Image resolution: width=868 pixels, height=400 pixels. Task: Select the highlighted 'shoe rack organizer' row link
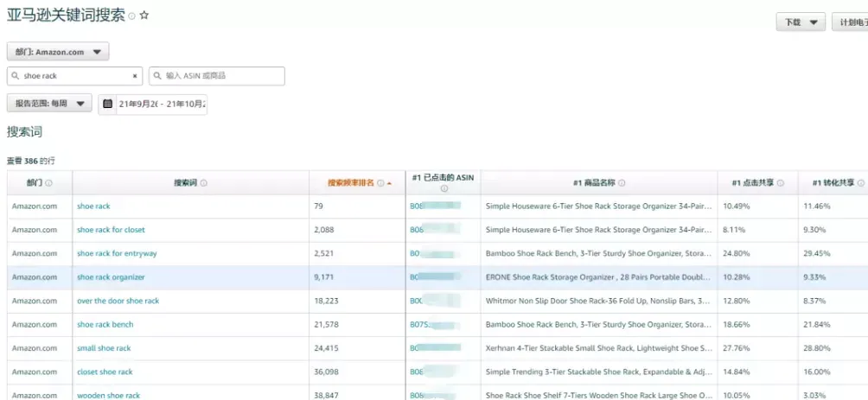coord(111,277)
